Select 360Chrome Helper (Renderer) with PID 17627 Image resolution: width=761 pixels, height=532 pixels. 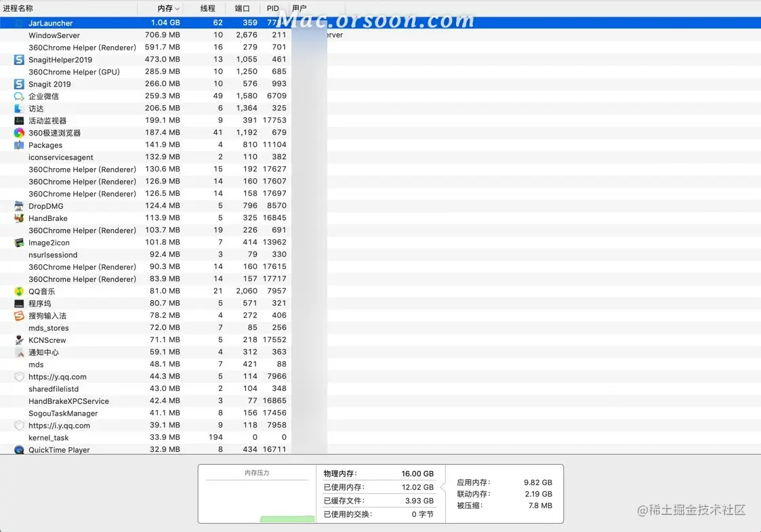point(381,169)
